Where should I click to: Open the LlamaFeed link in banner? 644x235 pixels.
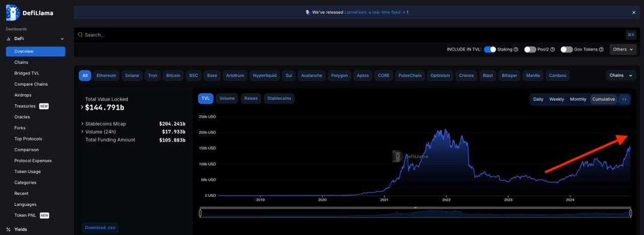(375, 13)
